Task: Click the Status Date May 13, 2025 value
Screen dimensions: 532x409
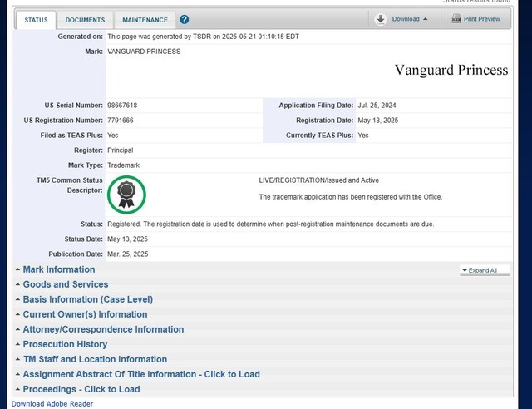Action: pyautogui.click(x=127, y=239)
